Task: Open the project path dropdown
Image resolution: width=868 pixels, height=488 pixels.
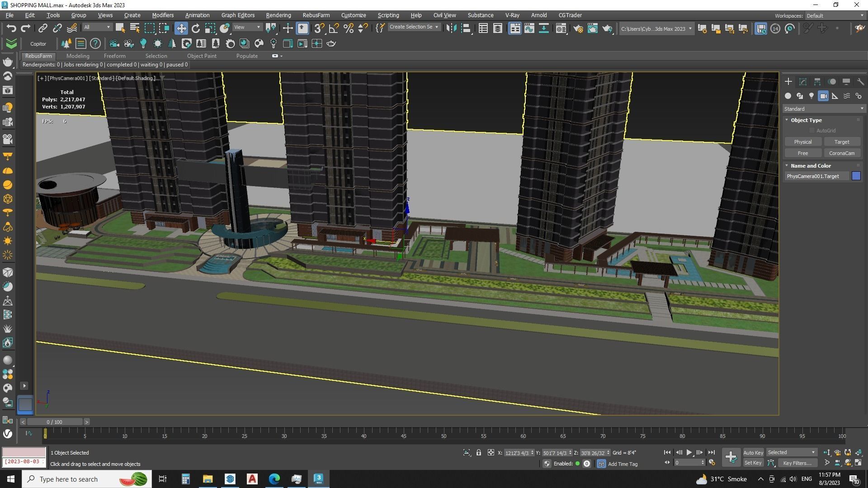Action: [x=656, y=28]
